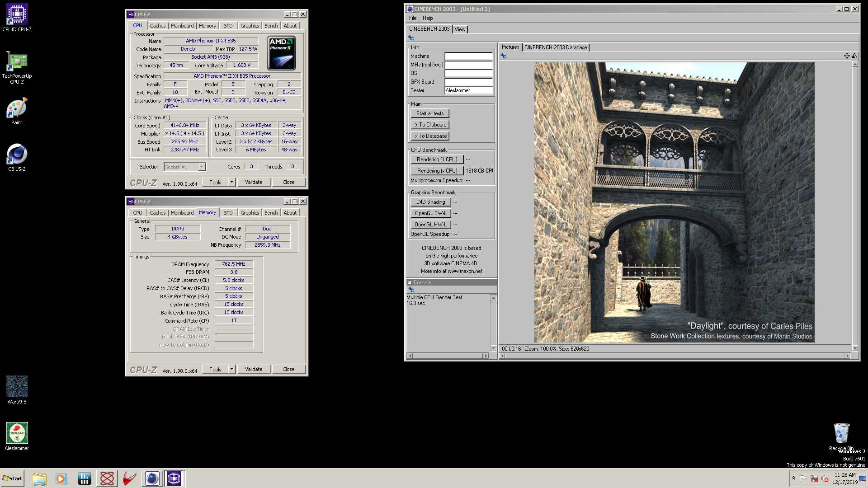Open Bench tab in top CPU-Z window

coord(271,26)
